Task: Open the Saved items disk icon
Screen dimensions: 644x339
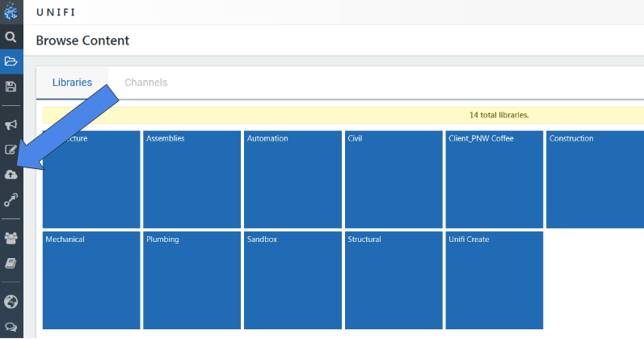Action: [11, 87]
